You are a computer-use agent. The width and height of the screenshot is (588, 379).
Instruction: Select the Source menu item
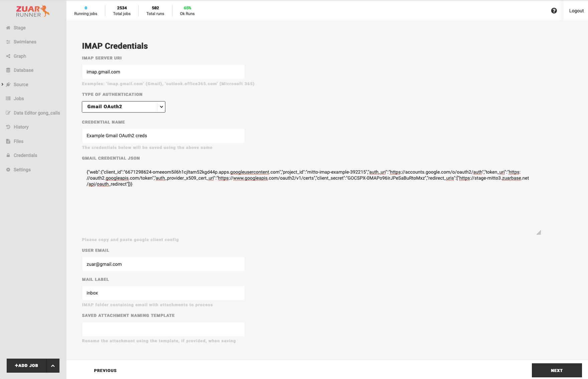point(21,84)
